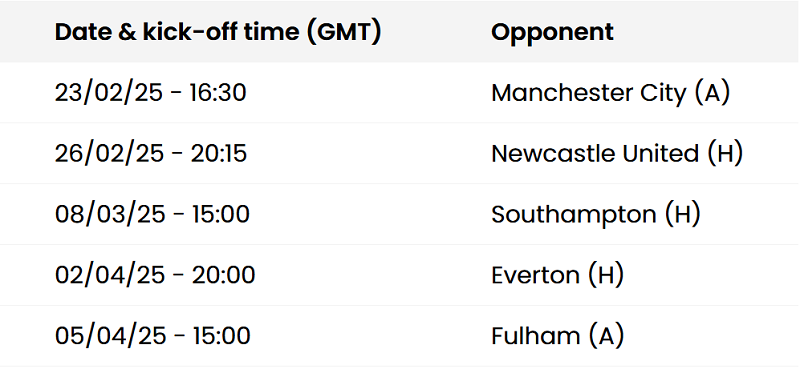Image resolution: width=800 pixels, height=385 pixels.
Task: Click the '(H)' marker next to Everton
Action: pos(606,275)
